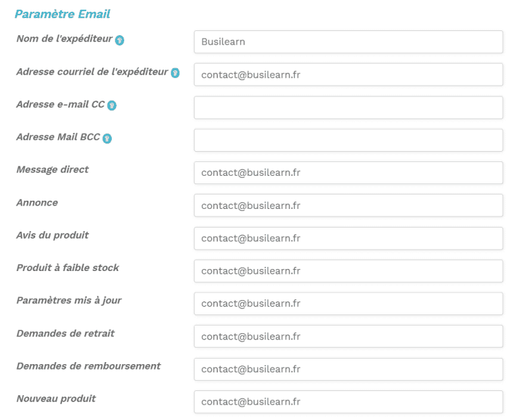The width and height of the screenshot is (516, 420).
Task: Click help icon next to Adresse e-mail CC
Action: pyautogui.click(x=112, y=106)
